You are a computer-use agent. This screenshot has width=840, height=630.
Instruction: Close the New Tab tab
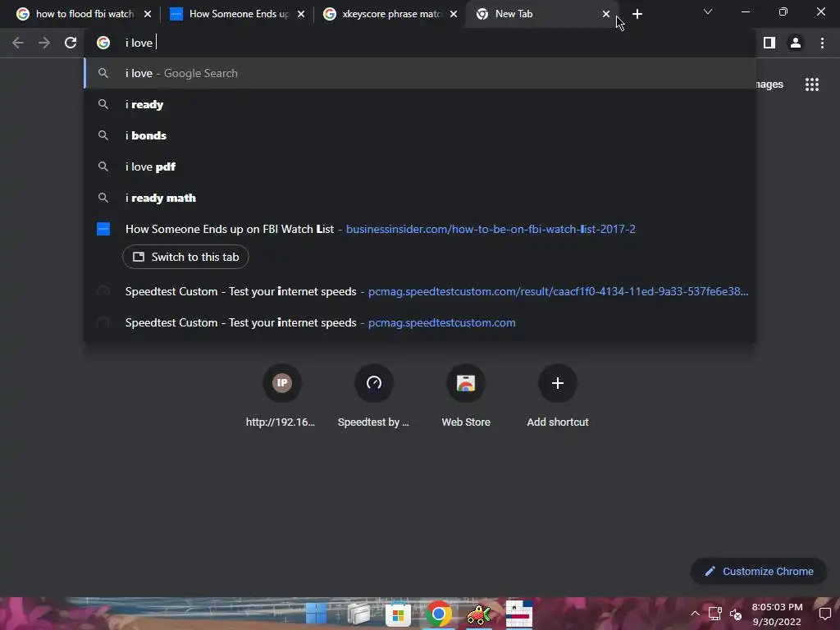pos(606,15)
